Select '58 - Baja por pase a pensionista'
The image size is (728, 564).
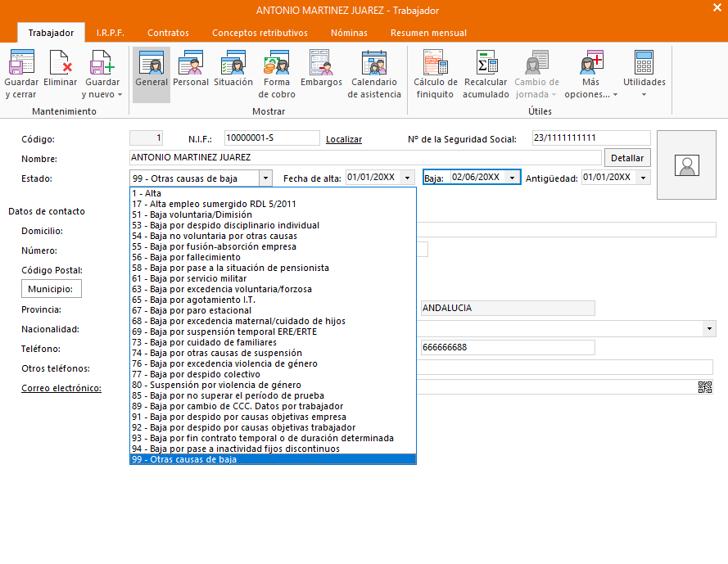click(x=273, y=268)
